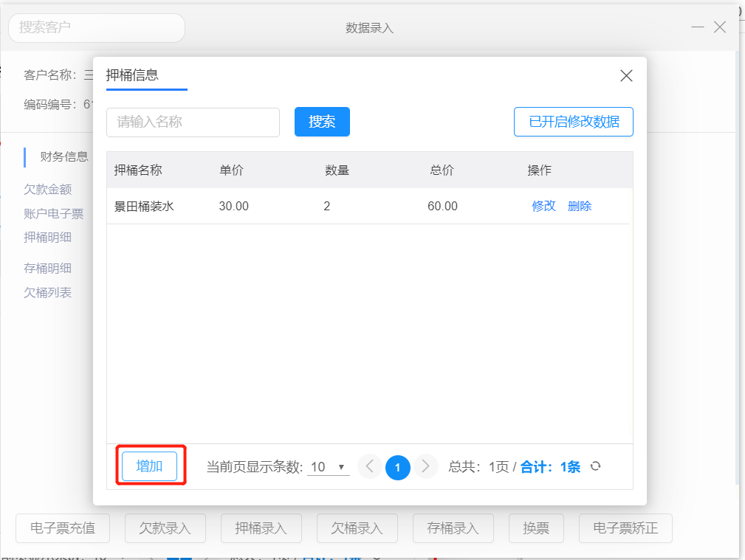This screenshot has height=560, width=745.
Task: Open 电子票充值 at the bottom
Action: 63,528
